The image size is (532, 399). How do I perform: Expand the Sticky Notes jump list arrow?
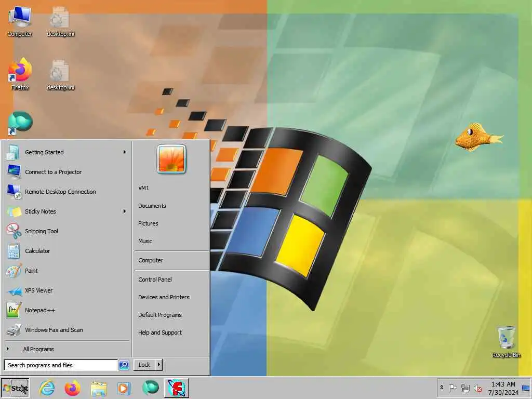[x=125, y=211]
